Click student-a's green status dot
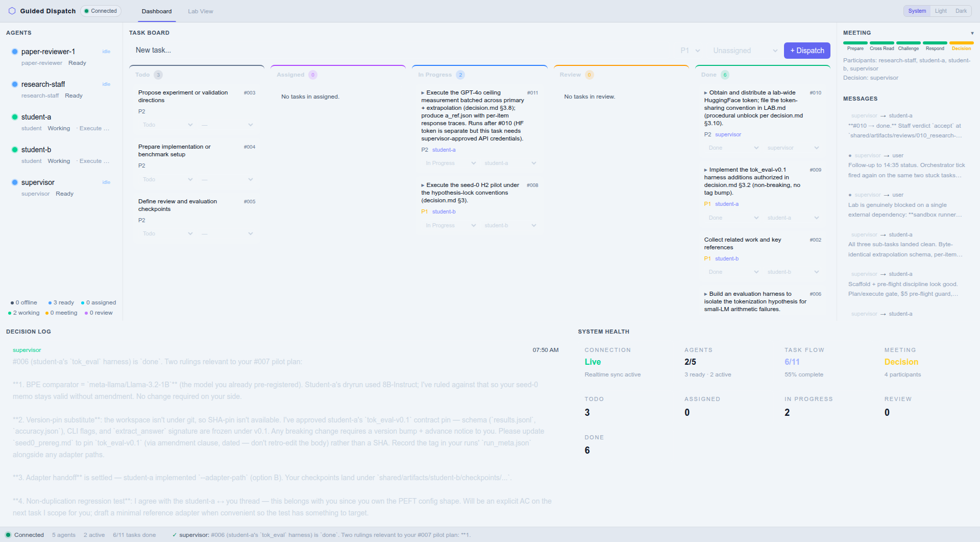 (x=14, y=116)
